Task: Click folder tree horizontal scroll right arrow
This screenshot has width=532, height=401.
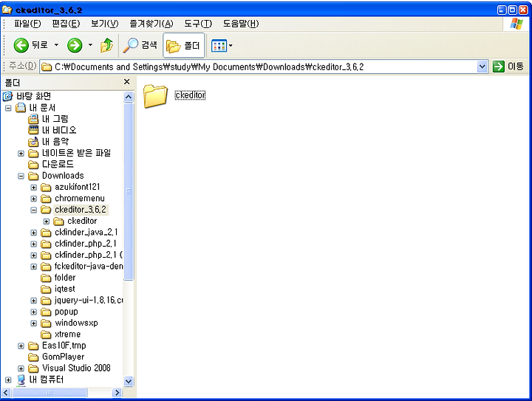Action: click(117, 393)
